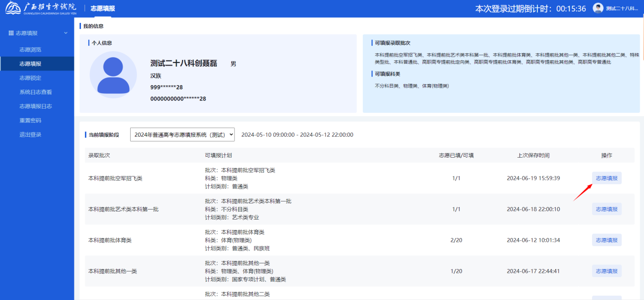Click the Guangxi exam institute logo
This screenshot has height=300, width=644.
click(x=40, y=8)
